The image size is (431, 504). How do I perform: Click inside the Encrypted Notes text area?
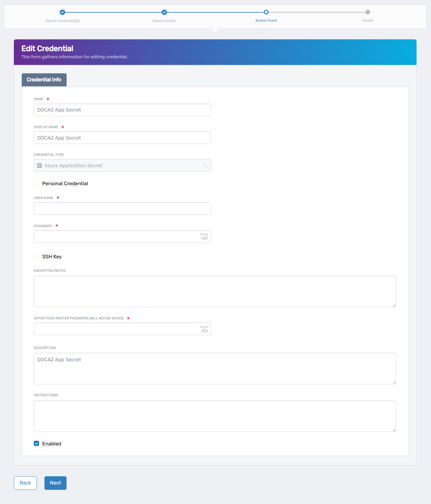pos(215,291)
